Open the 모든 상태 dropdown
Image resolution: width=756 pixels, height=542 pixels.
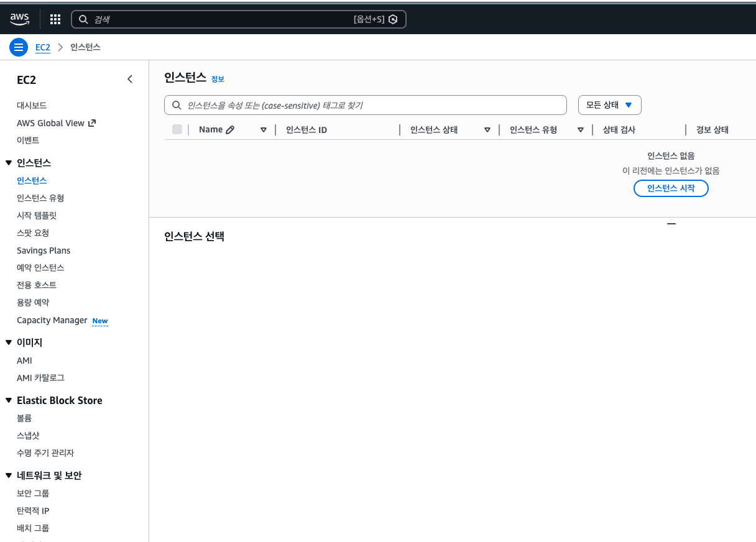pyautogui.click(x=609, y=105)
